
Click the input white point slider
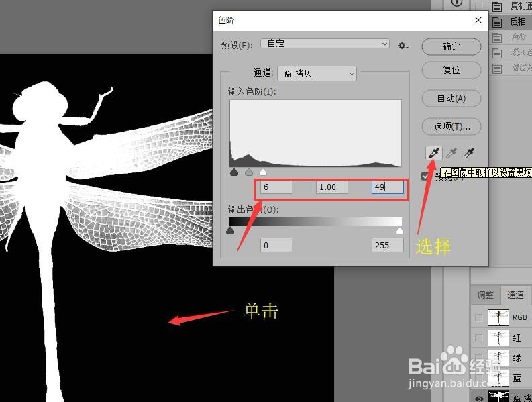[263, 172]
